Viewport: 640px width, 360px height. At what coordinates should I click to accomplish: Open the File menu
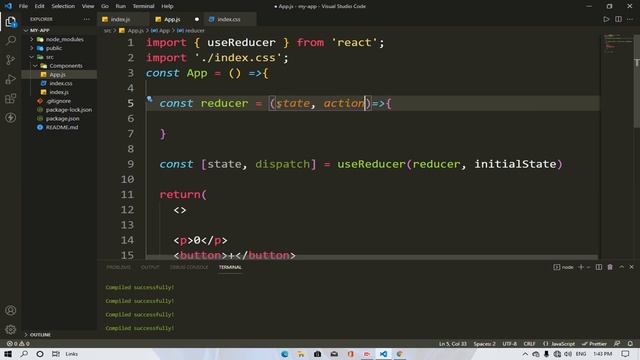point(23,6)
